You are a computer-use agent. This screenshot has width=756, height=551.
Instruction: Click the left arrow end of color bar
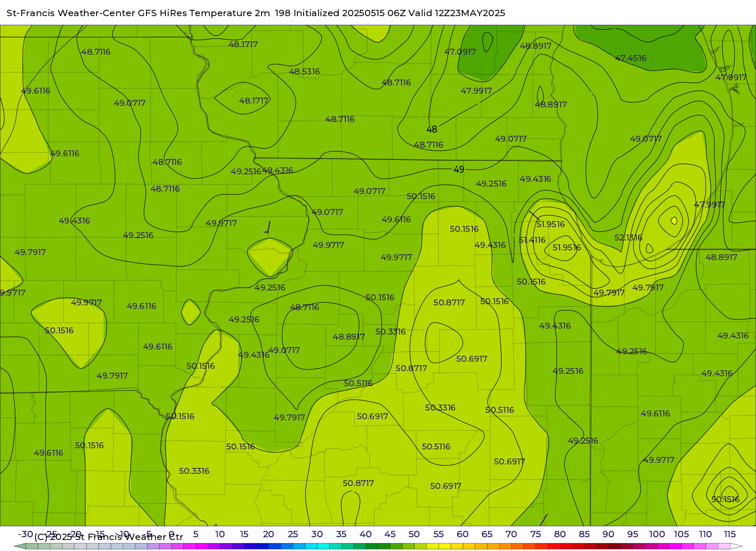(x=20, y=546)
